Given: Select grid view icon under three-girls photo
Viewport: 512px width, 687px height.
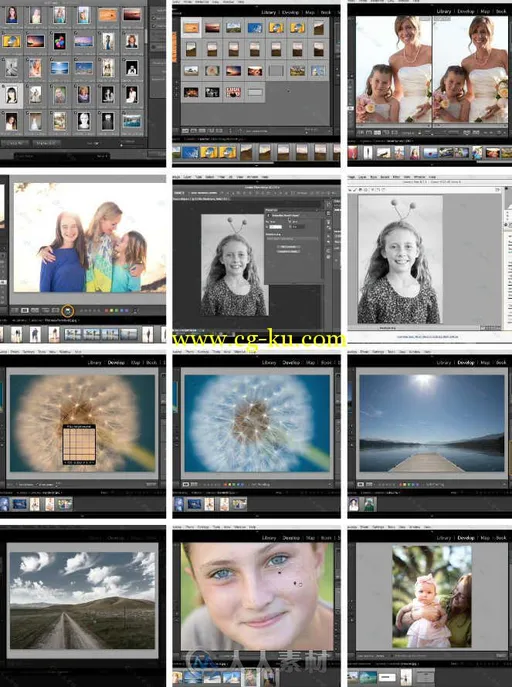Looking at the screenshot, I should pyautogui.click(x=14, y=311).
